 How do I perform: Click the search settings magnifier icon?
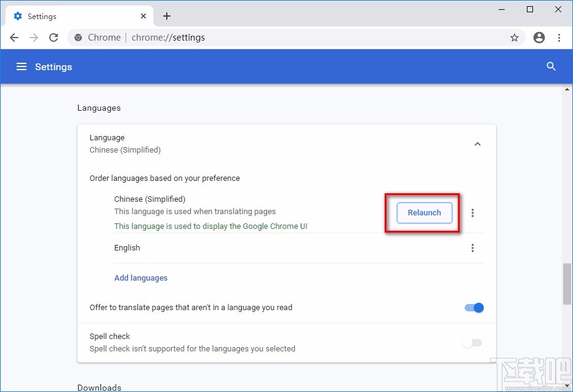point(551,66)
